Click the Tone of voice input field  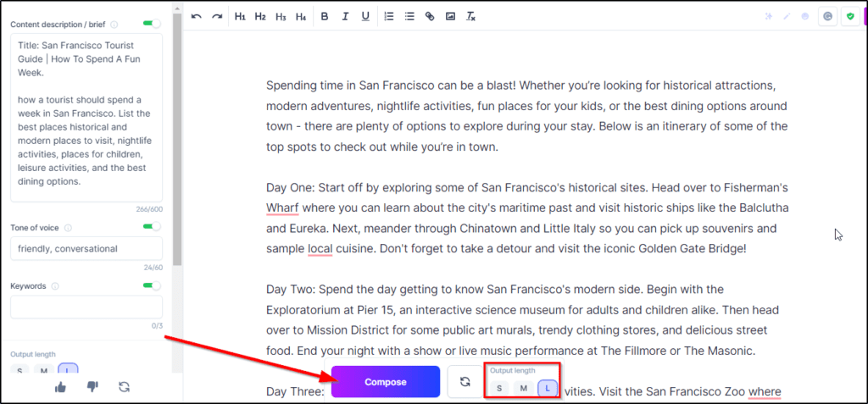coord(86,248)
